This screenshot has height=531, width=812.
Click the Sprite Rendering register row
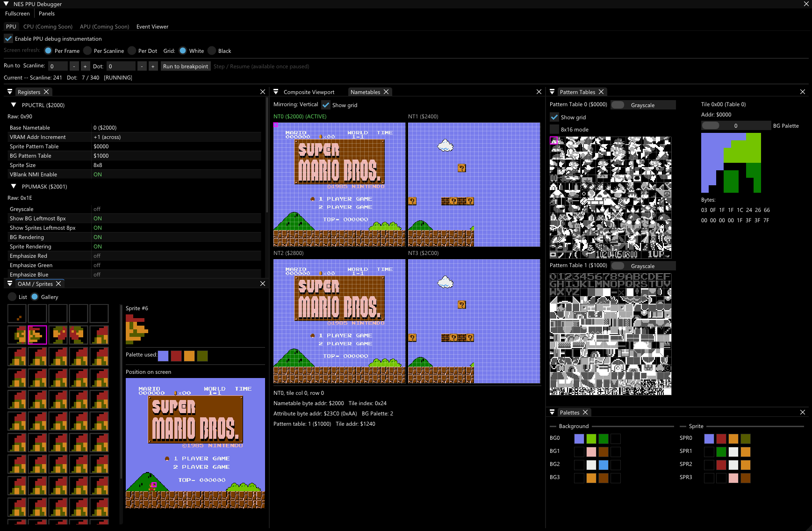click(135, 247)
